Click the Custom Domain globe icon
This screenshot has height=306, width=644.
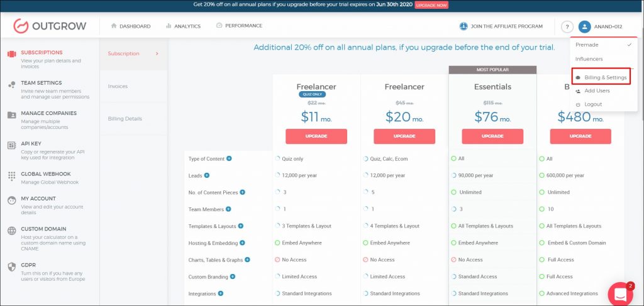point(11,231)
